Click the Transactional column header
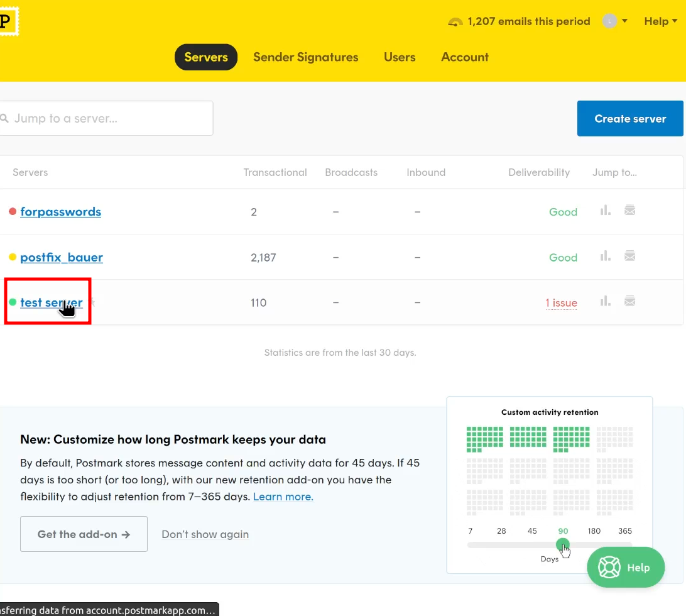Image resolution: width=686 pixels, height=616 pixels. pyautogui.click(x=275, y=172)
